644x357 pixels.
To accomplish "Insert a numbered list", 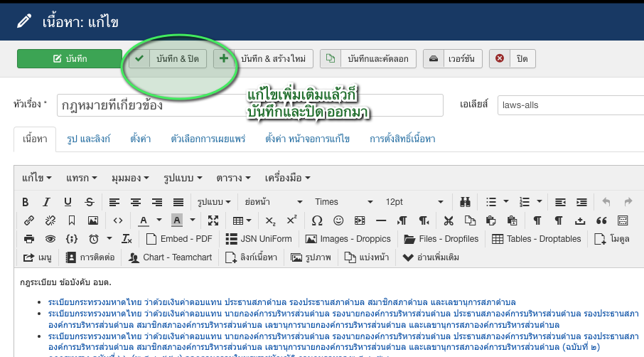I will point(525,202).
